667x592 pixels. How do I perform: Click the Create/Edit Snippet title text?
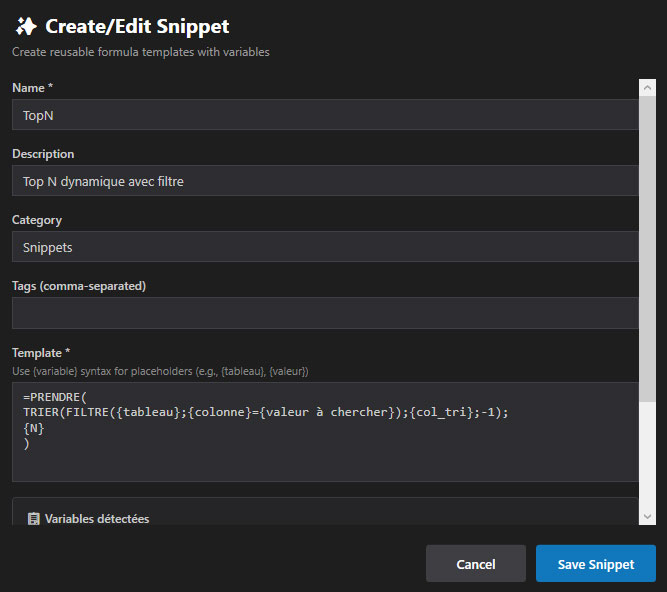point(137,26)
